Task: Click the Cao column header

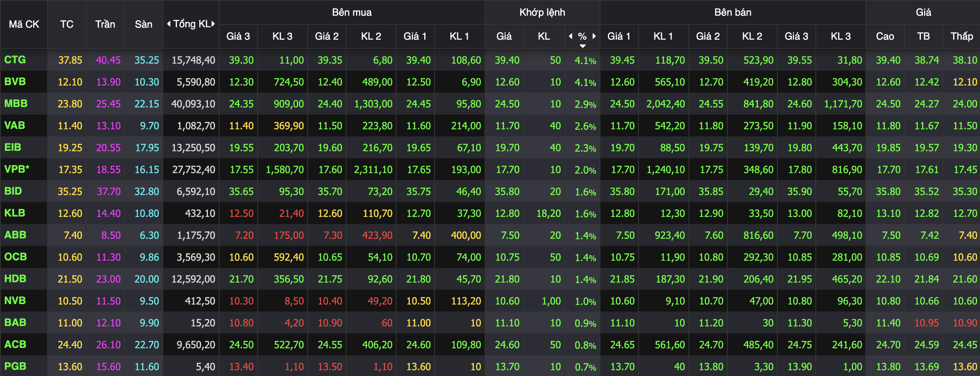Action: [885, 36]
